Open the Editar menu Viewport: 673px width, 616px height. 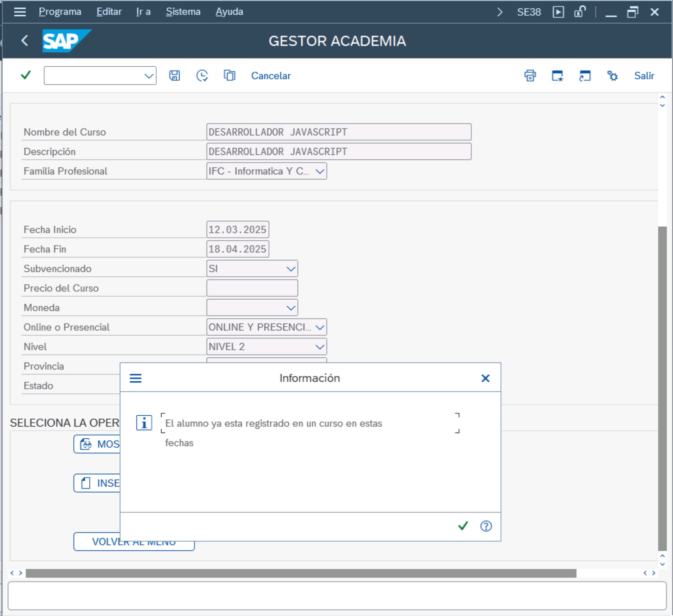tap(109, 12)
